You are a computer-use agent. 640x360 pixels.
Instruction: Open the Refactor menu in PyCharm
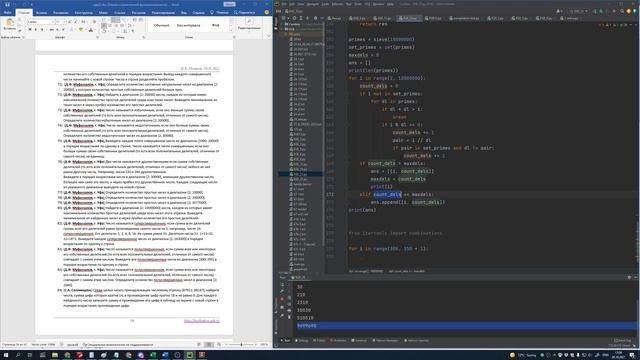[338, 4]
